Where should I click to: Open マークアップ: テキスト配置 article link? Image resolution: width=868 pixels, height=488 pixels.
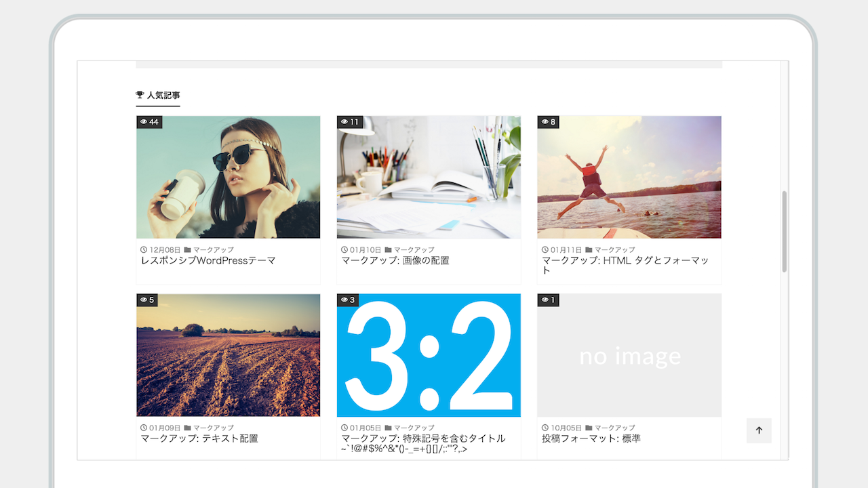pos(199,439)
